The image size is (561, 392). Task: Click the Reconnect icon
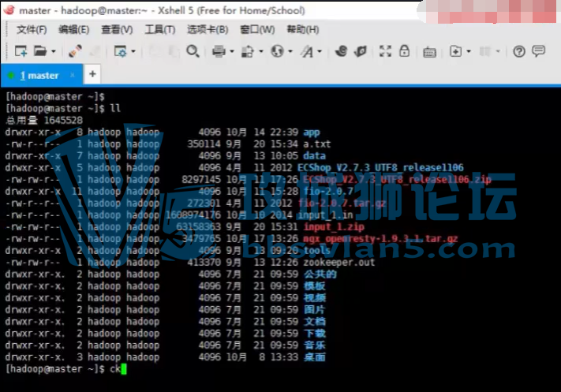coord(95,52)
